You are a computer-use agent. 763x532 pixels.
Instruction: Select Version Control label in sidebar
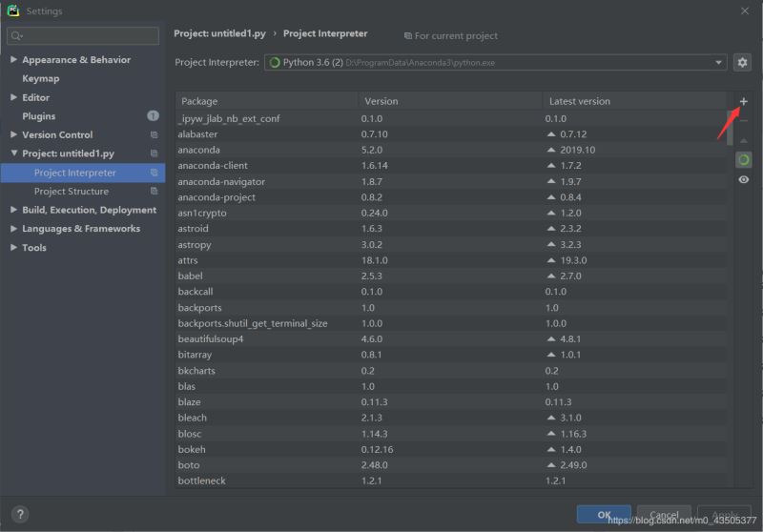57,134
